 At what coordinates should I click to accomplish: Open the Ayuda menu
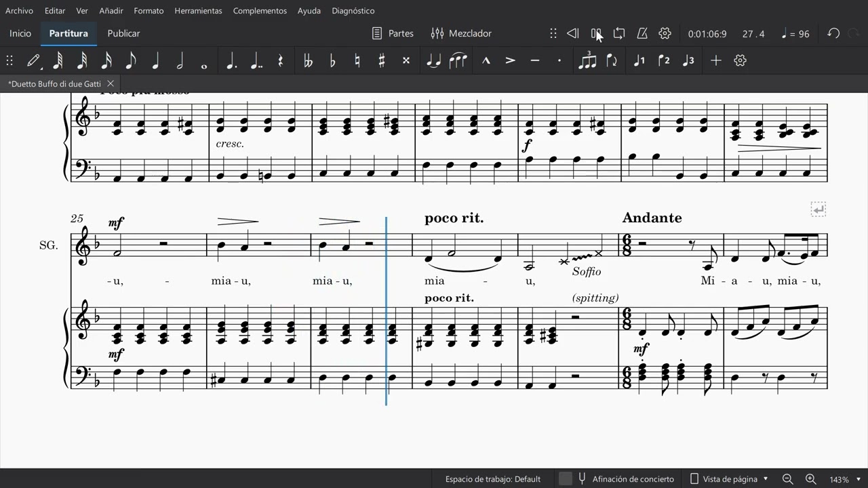(x=309, y=11)
